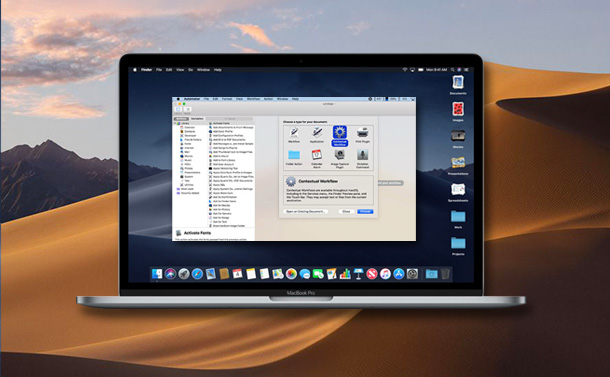610x377 pixels.
Task: Open the Action menu in Automator
Action: (268, 99)
